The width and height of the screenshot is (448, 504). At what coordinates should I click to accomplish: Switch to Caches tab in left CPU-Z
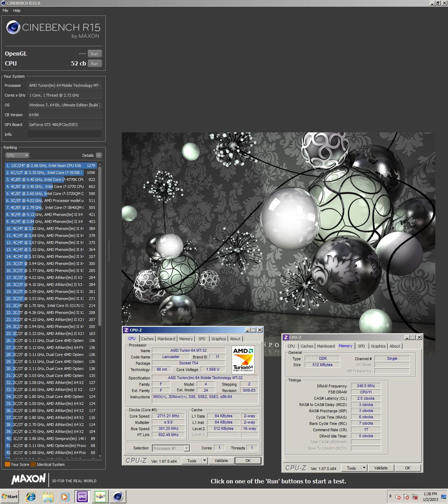[x=147, y=339]
